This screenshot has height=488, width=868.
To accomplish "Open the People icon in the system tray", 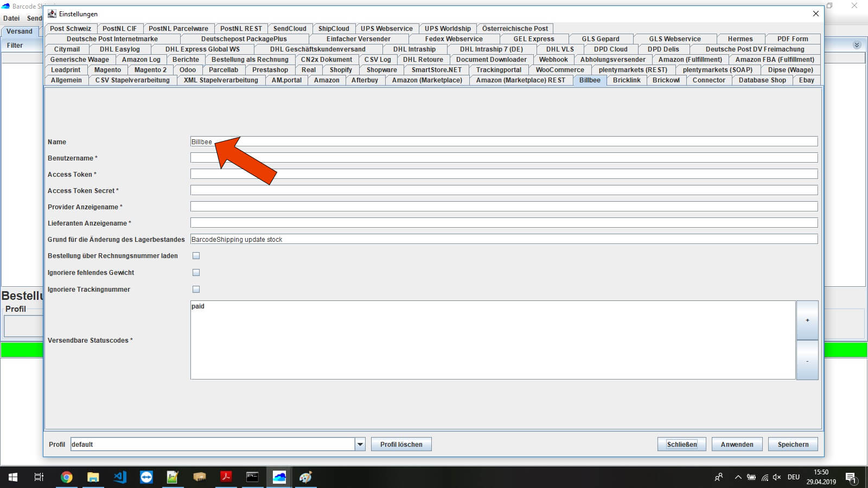I will click(719, 477).
